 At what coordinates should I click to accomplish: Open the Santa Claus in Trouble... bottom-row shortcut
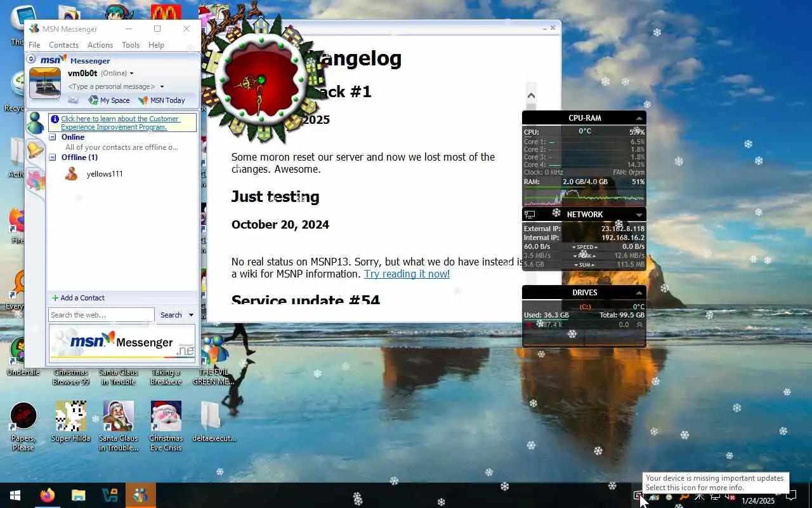click(118, 427)
